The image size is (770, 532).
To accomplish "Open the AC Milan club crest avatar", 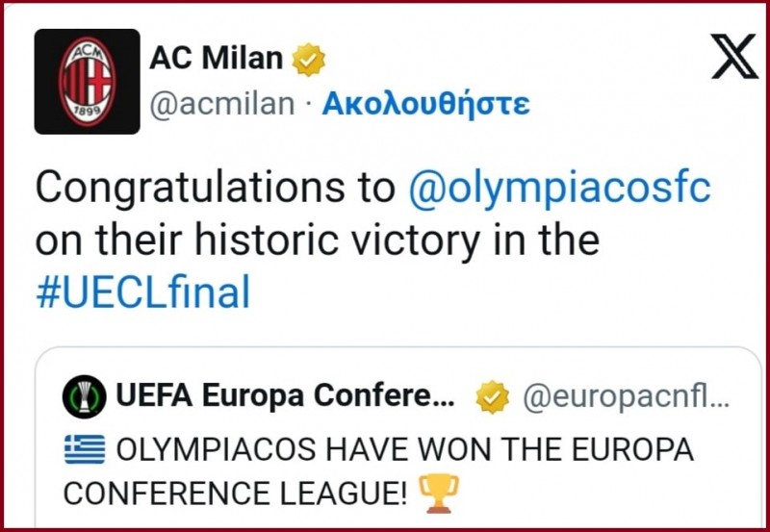I will pyautogui.click(x=87, y=82).
